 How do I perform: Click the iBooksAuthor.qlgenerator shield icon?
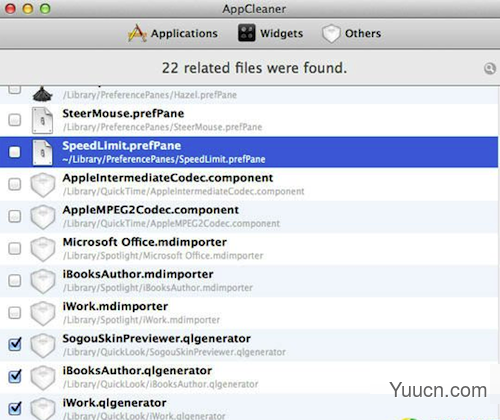point(43,378)
